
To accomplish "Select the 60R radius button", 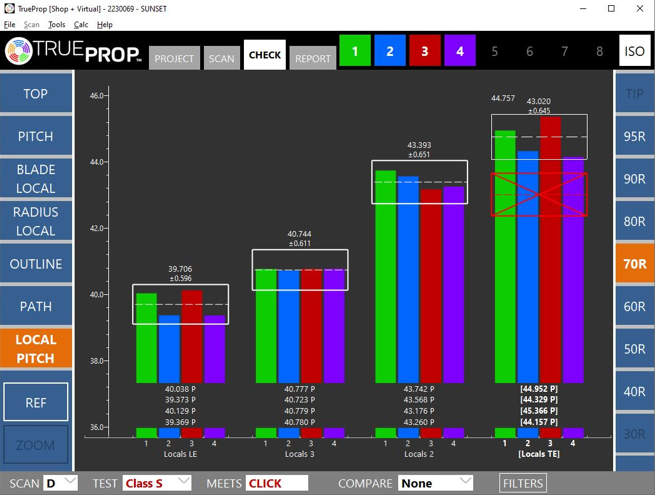I will 634,306.
